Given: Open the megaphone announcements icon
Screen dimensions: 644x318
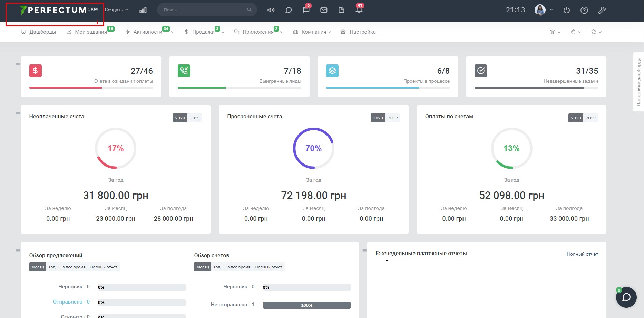Looking at the screenshot, I should [x=271, y=10].
